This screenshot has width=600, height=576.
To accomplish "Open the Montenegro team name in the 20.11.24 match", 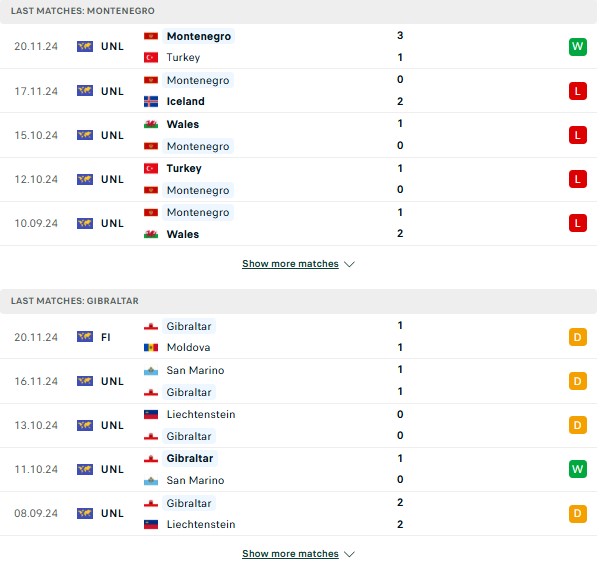I will tap(199, 36).
